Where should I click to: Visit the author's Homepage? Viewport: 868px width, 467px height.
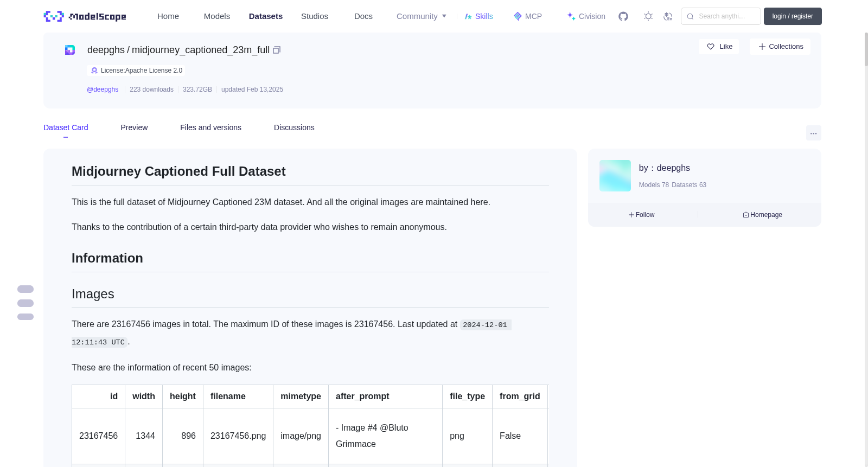[x=762, y=215]
